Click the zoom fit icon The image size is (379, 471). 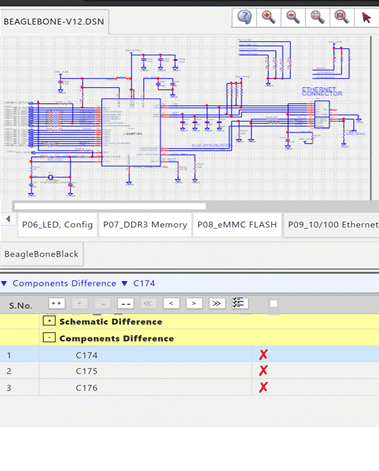coord(317,17)
